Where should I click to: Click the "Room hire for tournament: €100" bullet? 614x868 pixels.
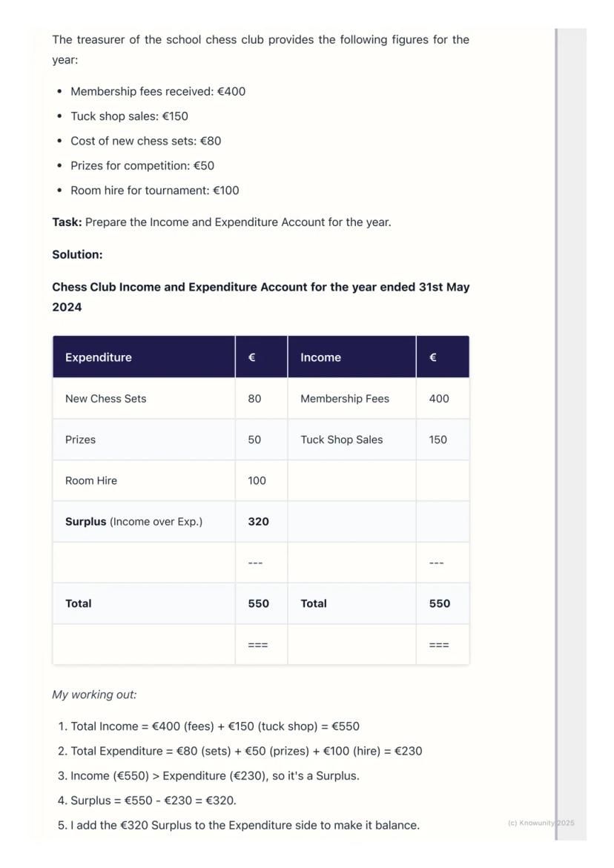(154, 191)
